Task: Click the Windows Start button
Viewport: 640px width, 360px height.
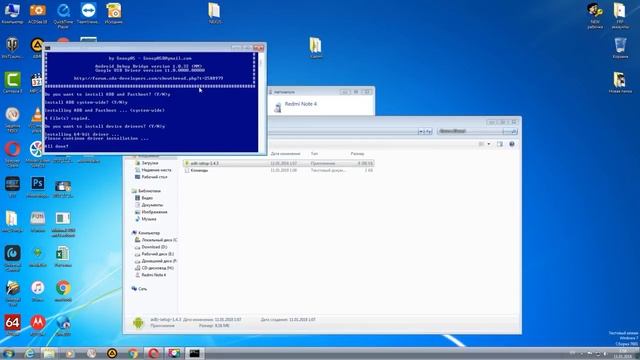Action: click(8, 353)
